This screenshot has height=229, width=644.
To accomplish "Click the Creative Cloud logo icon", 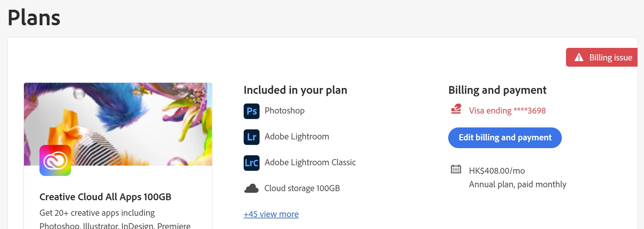I will pos(55,160).
